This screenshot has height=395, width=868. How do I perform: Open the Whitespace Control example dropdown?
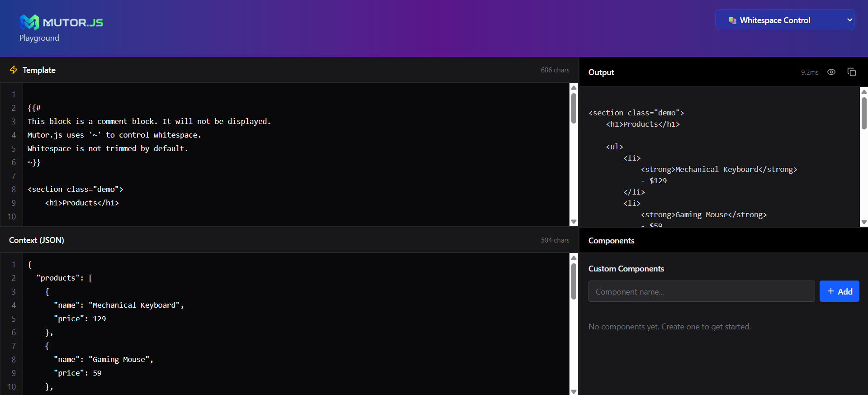tap(785, 20)
